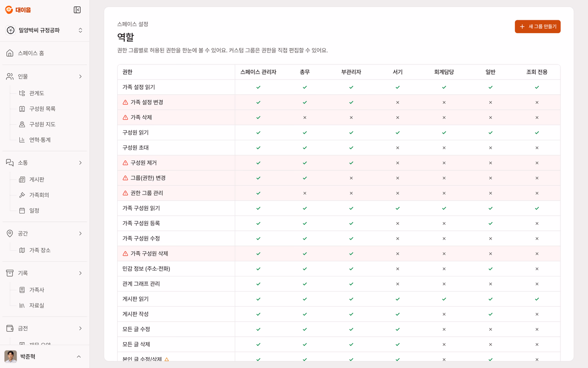Toggle 조회 전용 permission for 가족 설정 변경
The image size is (588, 368).
537,102
